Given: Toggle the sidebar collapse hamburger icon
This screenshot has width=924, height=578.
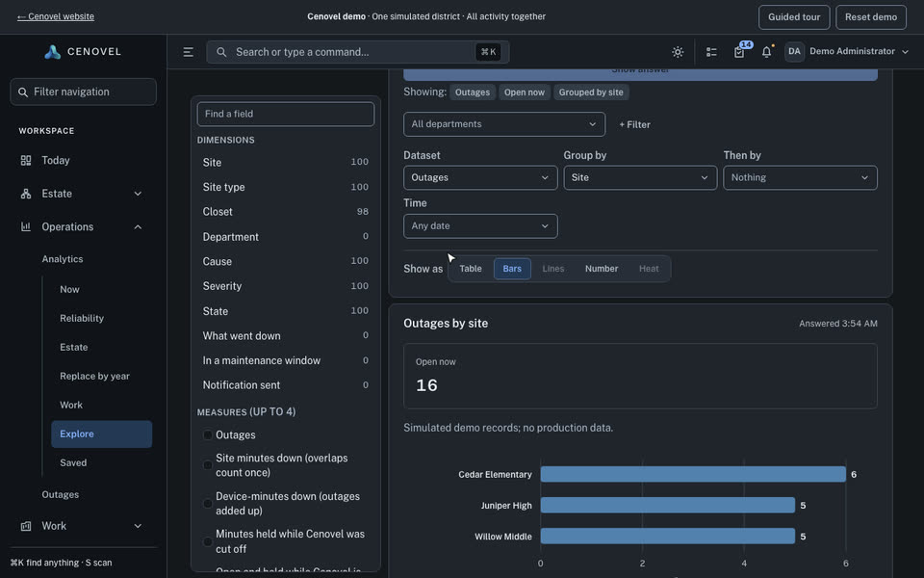Looking at the screenshot, I should [x=188, y=52].
